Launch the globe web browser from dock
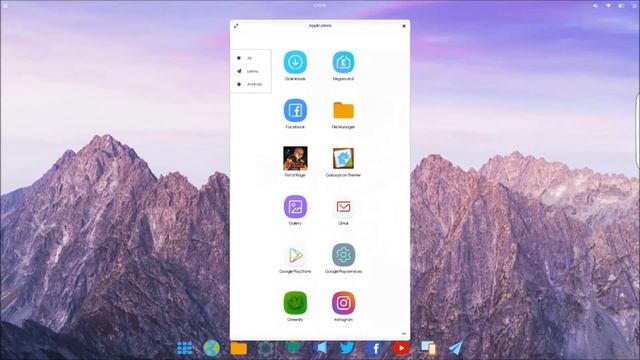The width and height of the screenshot is (640, 360). 211,348
